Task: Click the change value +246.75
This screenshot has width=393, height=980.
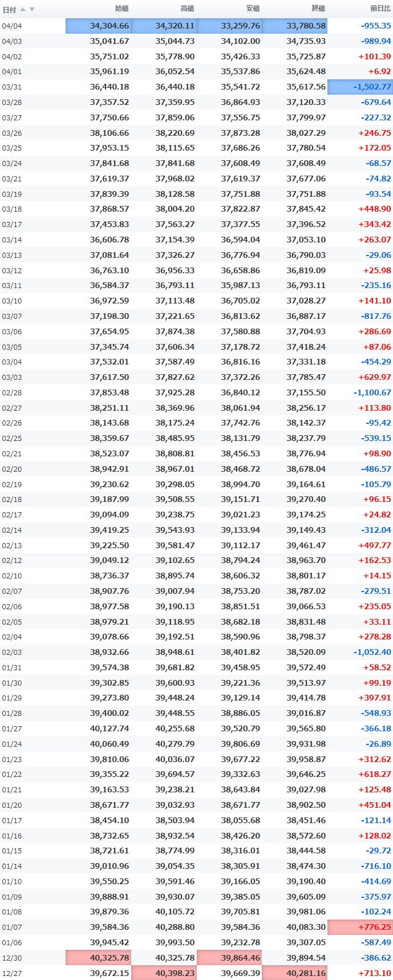Action: pos(375,133)
